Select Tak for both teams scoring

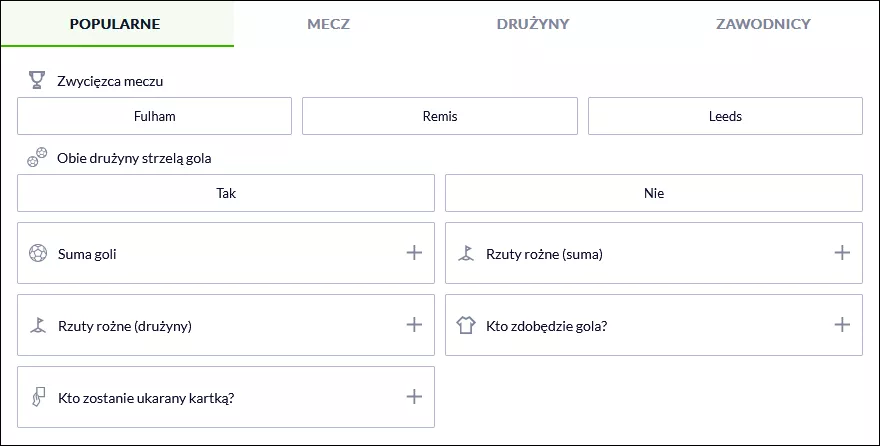click(x=226, y=193)
